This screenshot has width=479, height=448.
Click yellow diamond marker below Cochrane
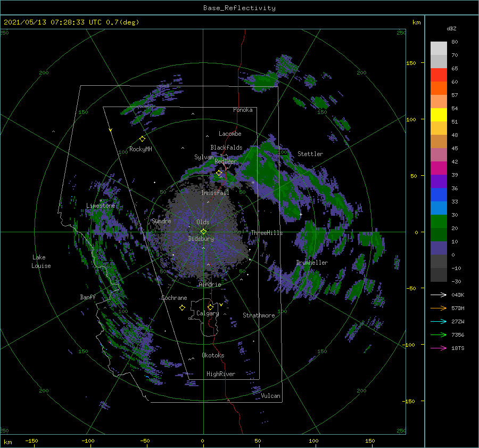click(x=182, y=308)
